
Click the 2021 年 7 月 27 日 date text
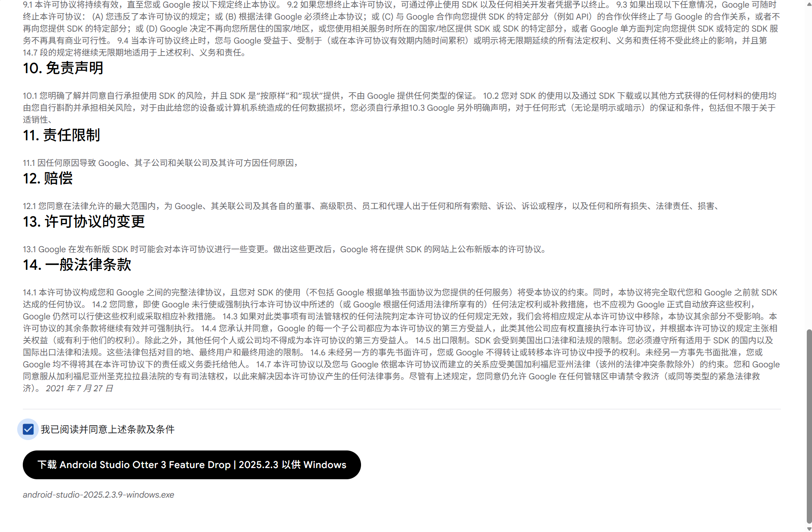[x=79, y=388]
